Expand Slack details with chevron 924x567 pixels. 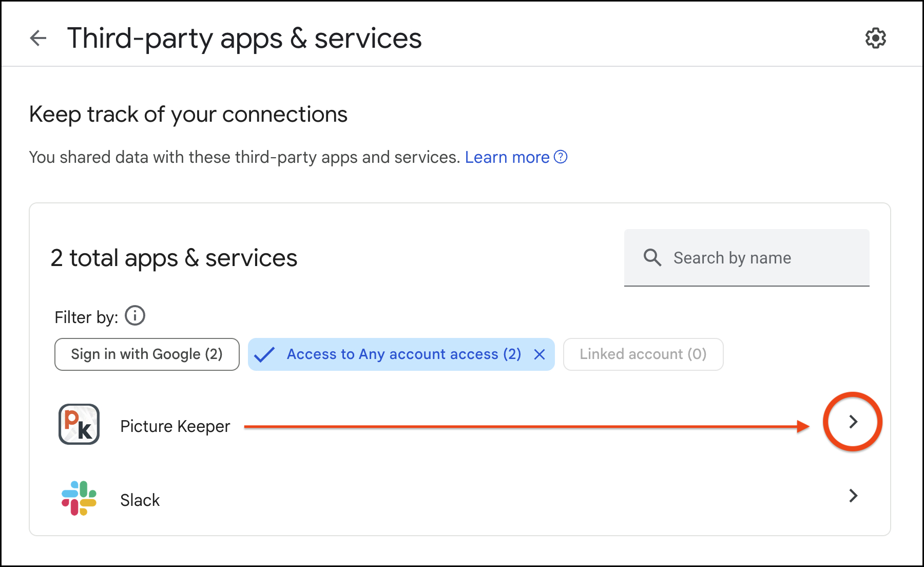853,496
